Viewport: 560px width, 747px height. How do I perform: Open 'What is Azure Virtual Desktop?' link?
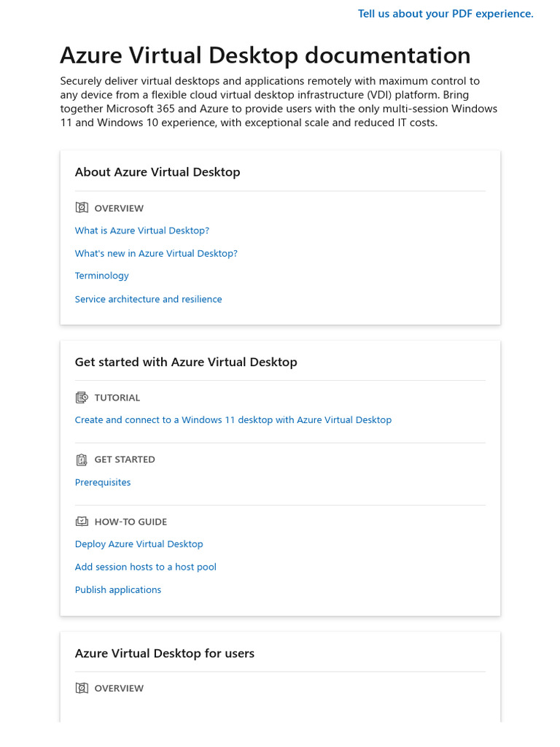(x=142, y=231)
